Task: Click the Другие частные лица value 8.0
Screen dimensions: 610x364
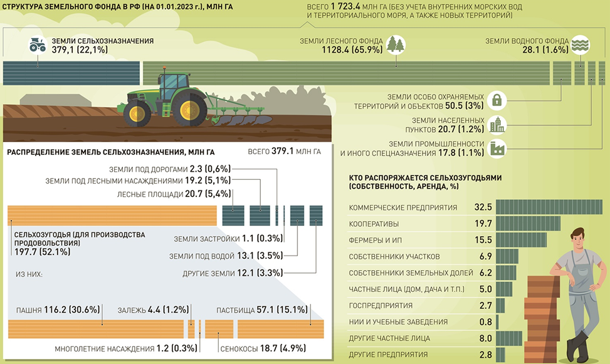Action: 484,338
